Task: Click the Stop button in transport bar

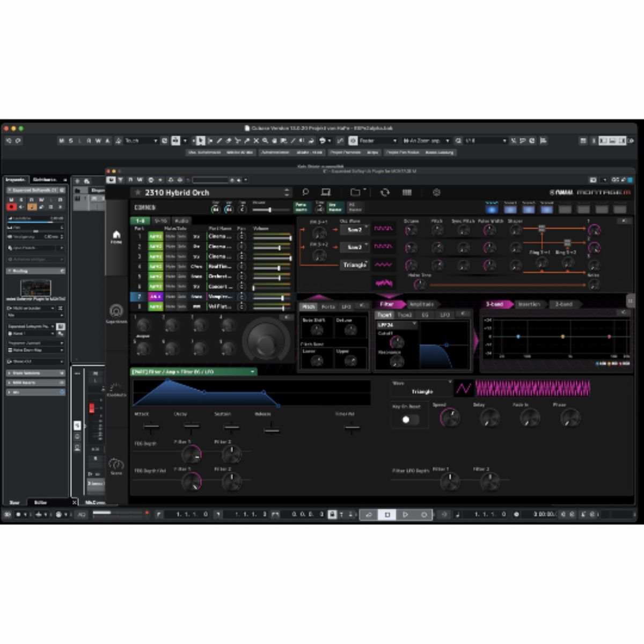Action: coord(387,514)
